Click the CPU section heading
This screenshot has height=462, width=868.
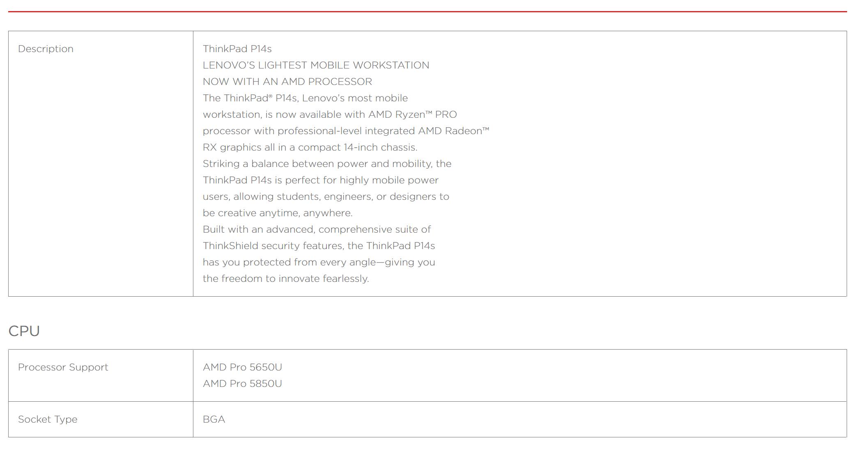pyautogui.click(x=24, y=331)
